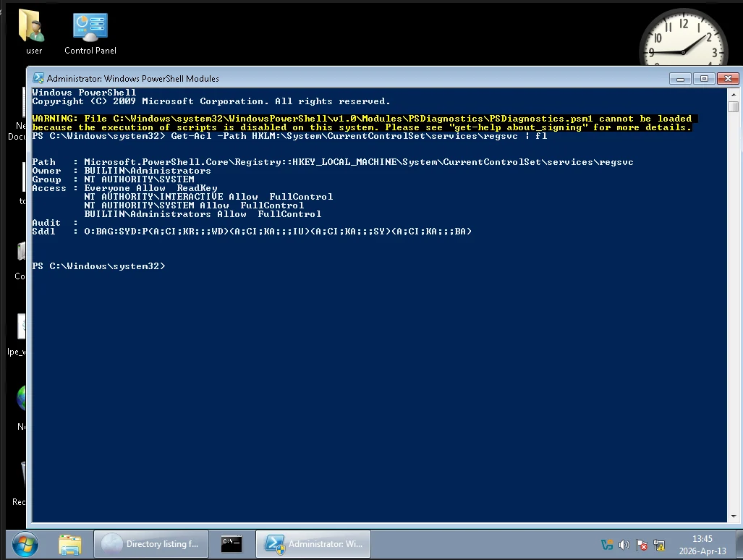Click the VirtualBox tray icon
The height and width of the screenshot is (560, 743).
607,545
